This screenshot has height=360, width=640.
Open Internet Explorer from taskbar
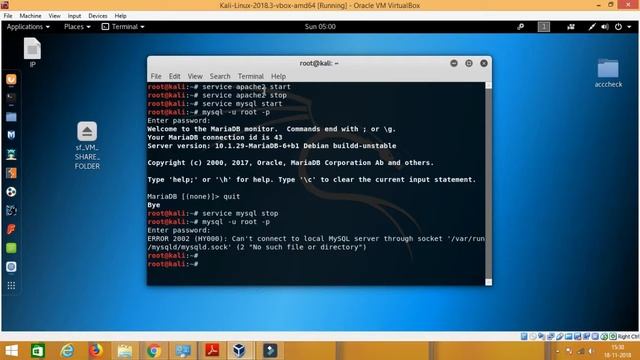click(67, 351)
